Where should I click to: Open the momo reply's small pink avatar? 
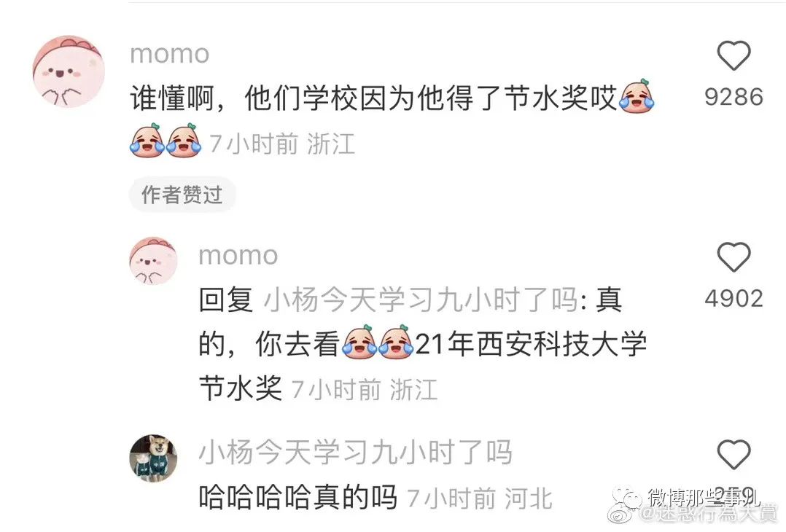coord(153,261)
